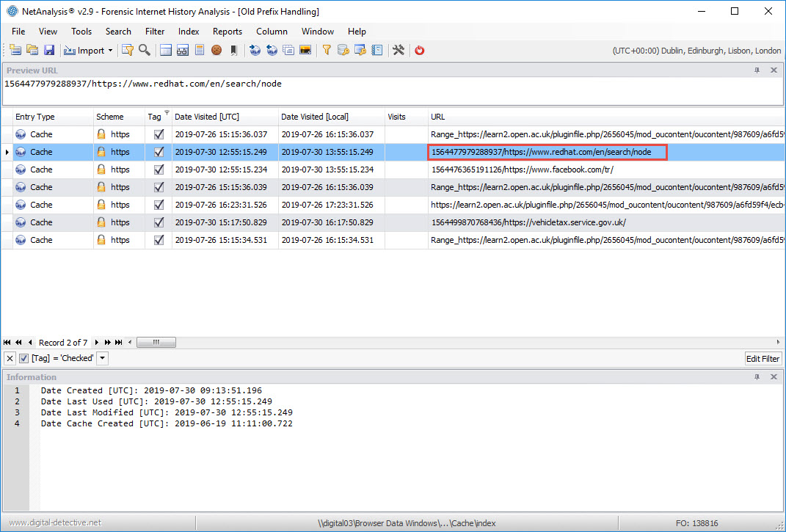Pin or unpin the Preview URL panel
This screenshot has height=532, width=786.
click(757, 70)
